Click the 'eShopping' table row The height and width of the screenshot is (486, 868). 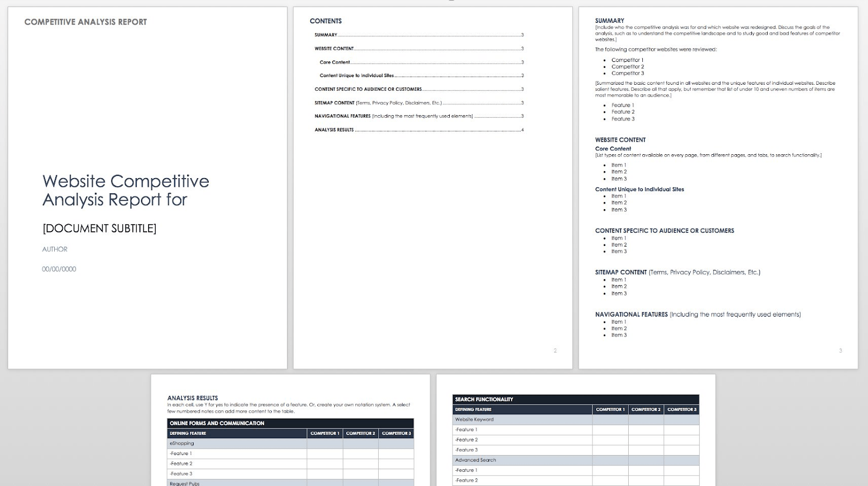(291, 444)
